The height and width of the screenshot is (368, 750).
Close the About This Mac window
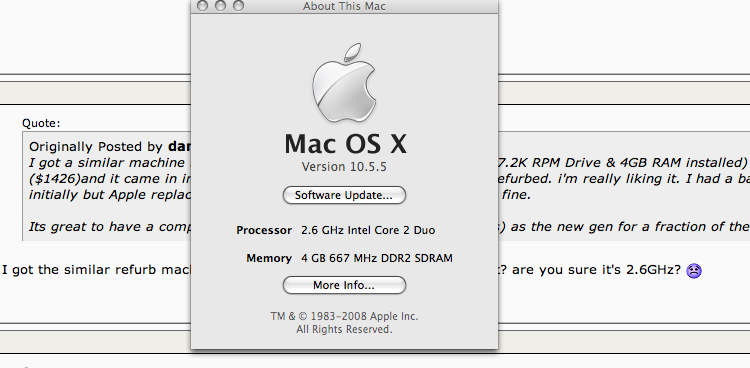click(x=202, y=5)
